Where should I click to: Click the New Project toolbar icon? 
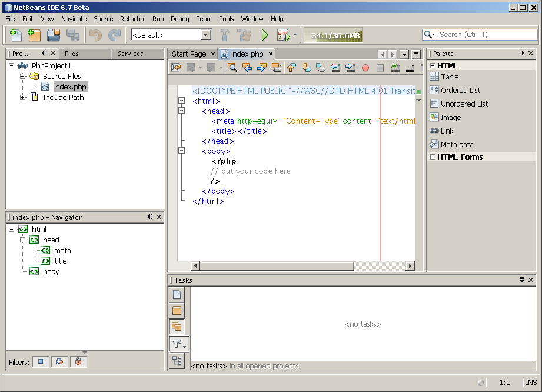tap(34, 35)
